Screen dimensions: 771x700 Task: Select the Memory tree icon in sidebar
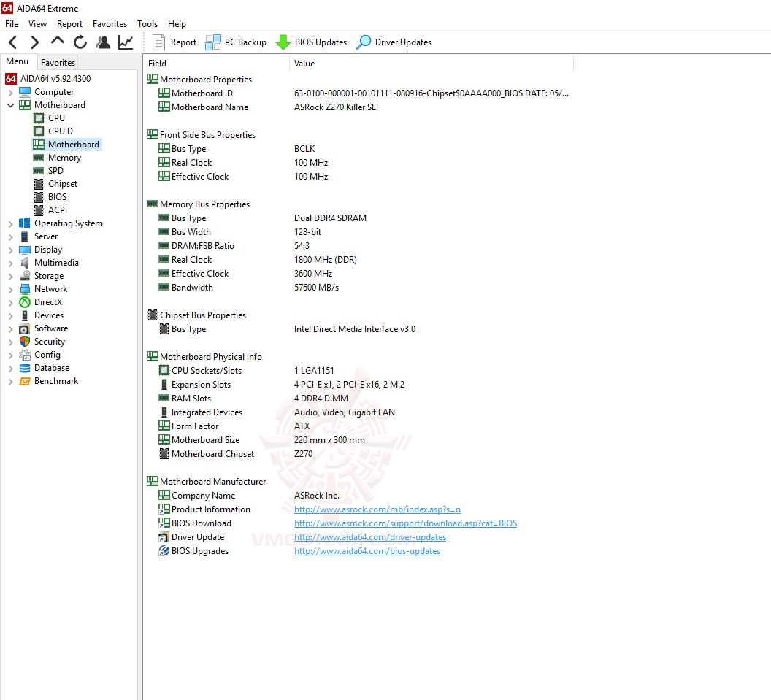coord(39,158)
